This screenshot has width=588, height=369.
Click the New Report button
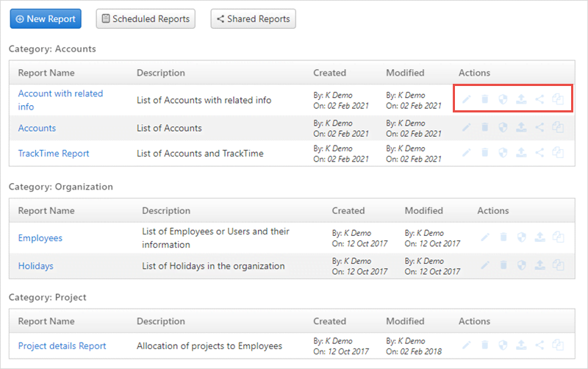coord(46,19)
